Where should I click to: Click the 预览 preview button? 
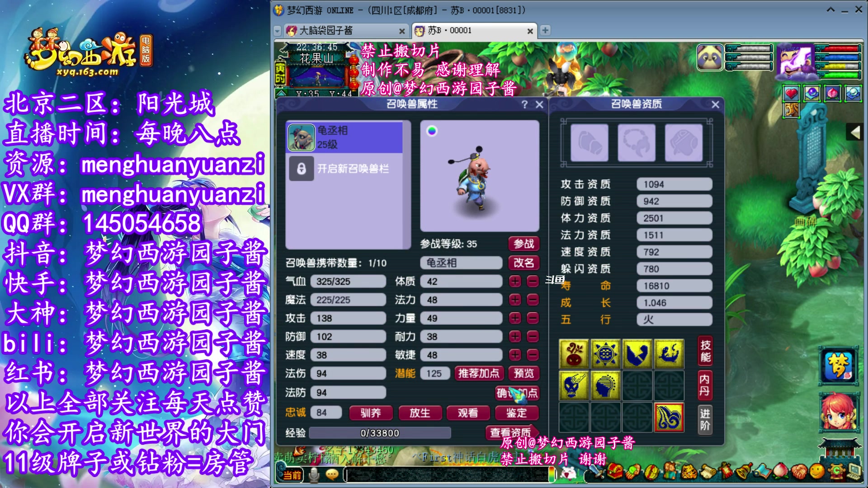[524, 374]
